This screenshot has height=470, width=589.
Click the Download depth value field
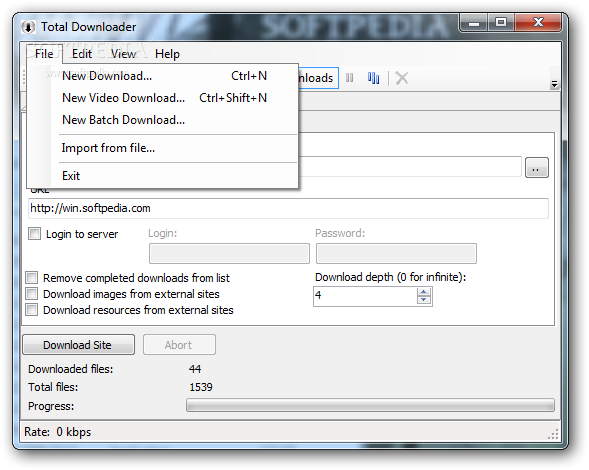(x=365, y=296)
